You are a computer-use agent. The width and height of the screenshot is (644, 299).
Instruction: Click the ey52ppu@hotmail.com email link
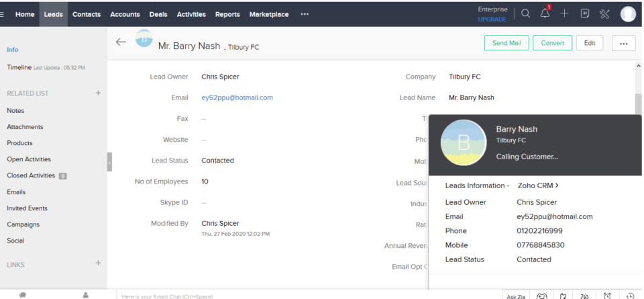(x=237, y=97)
